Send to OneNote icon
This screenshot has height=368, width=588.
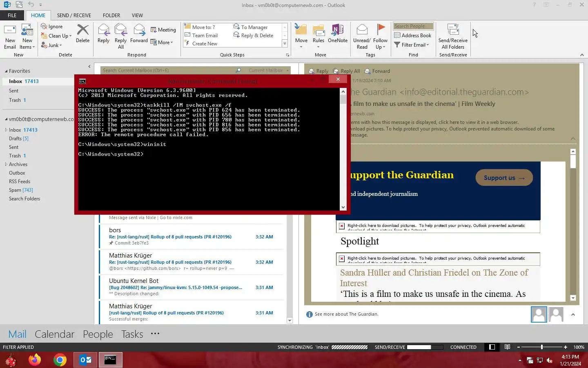click(x=338, y=30)
